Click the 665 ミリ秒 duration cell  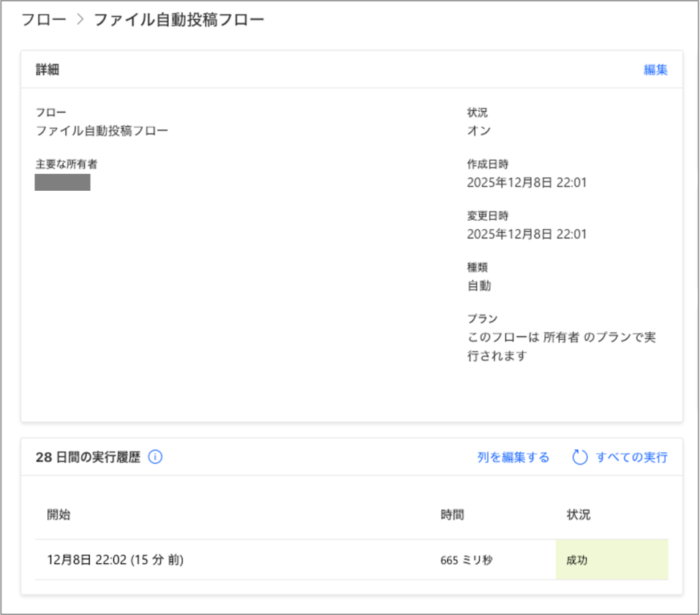point(466,560)
